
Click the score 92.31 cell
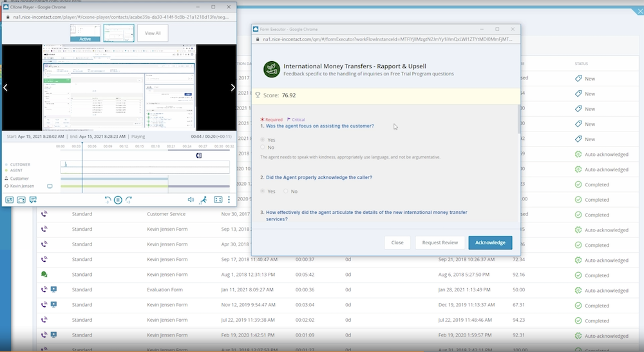(x=518, y=335)
